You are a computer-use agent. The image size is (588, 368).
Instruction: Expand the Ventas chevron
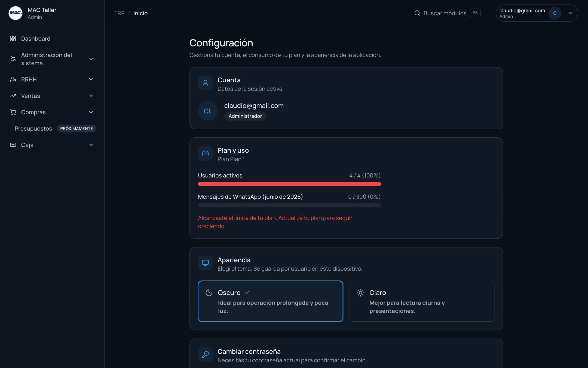[x=91, y=96]
